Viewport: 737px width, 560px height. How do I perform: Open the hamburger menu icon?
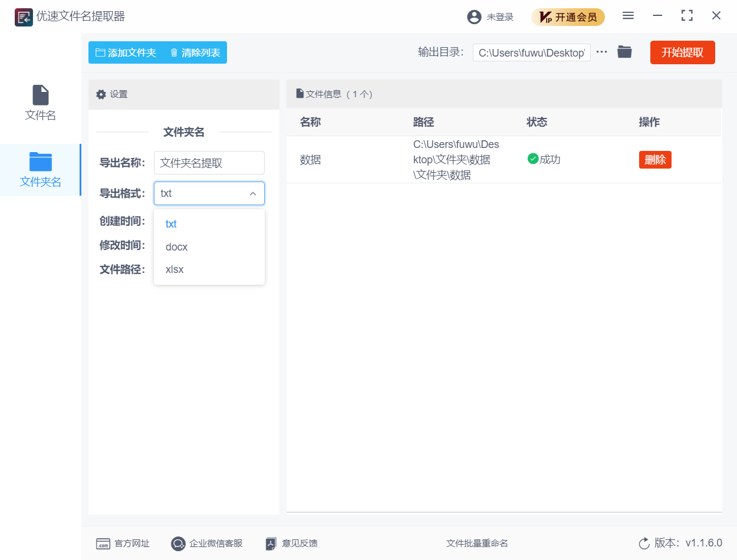coord(628,16)
